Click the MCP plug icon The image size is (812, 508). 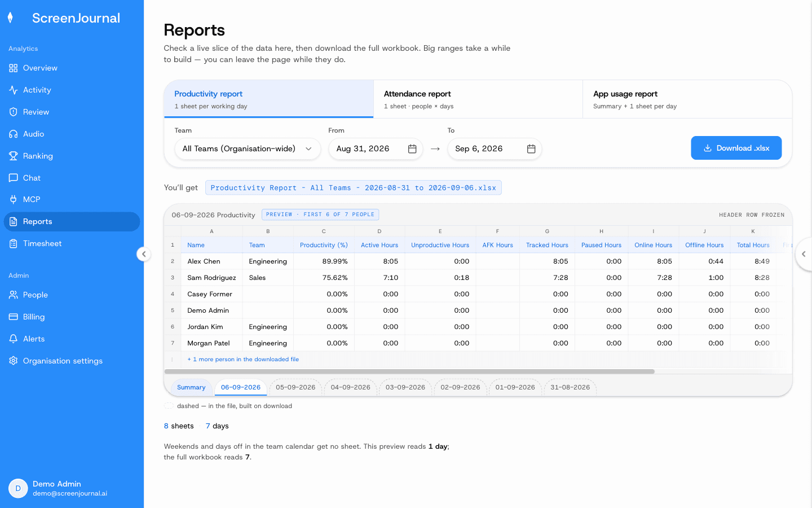14,200
